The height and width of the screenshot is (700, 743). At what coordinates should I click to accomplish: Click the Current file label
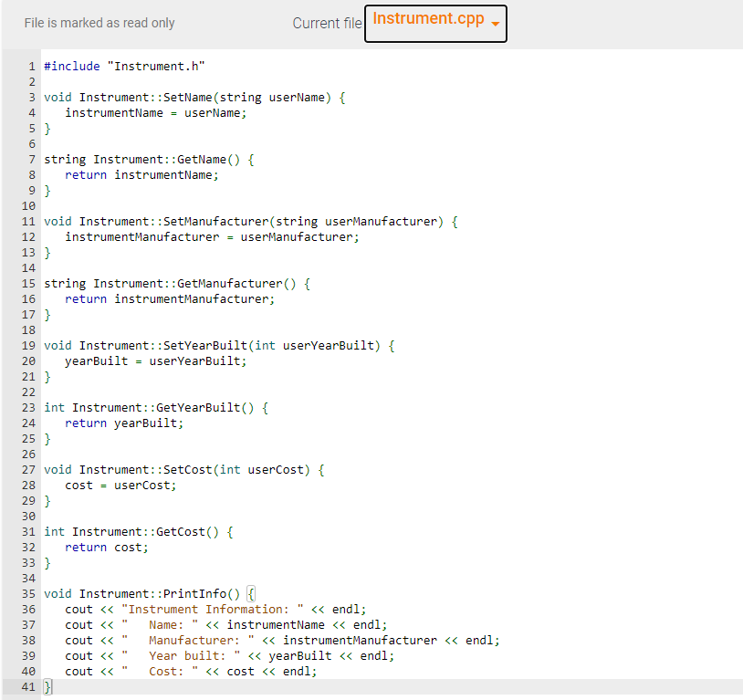[327, 23]
